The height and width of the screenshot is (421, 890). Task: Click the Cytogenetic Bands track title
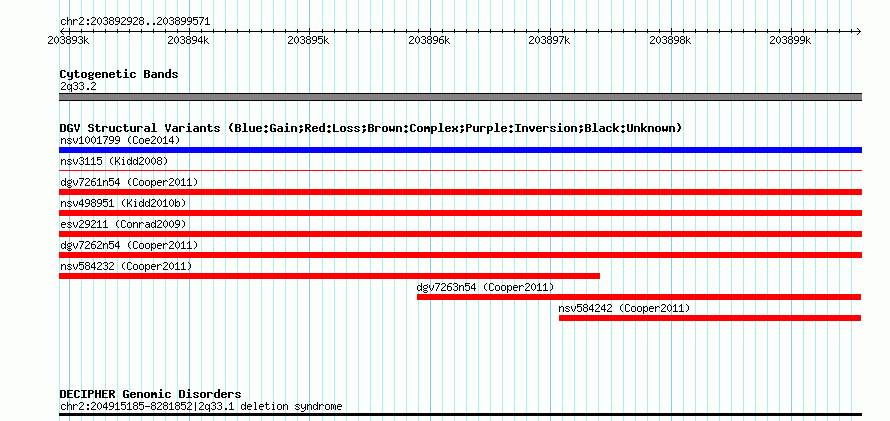(x=119, y=74)
